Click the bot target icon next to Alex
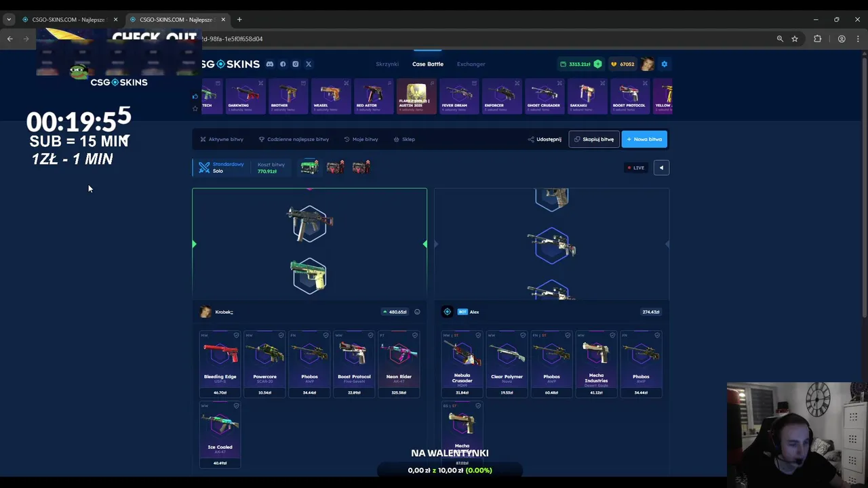 pyautogui.click(x=447, y=312)
